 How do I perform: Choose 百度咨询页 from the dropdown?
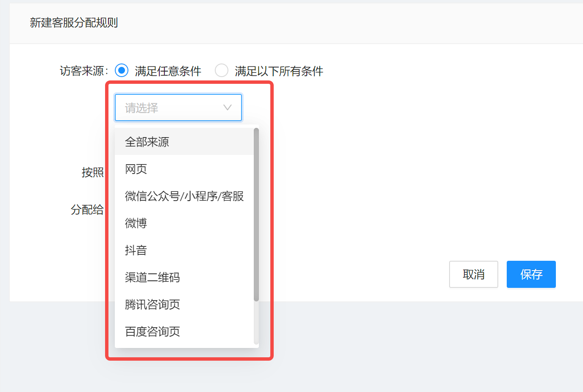[152, 331]
